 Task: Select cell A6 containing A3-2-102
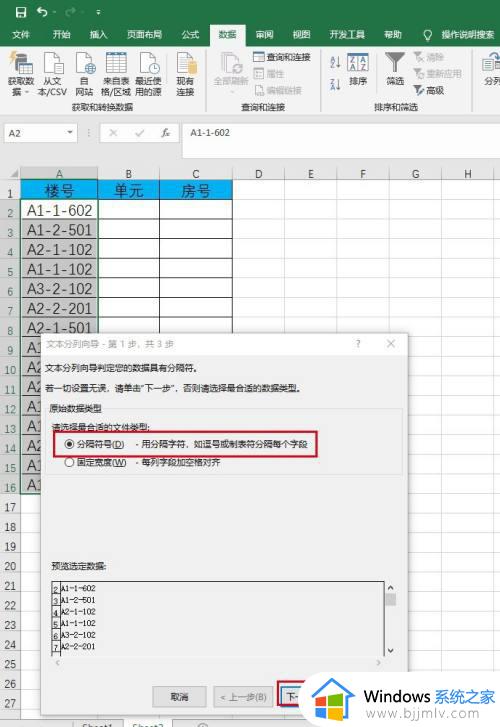coord(59,289)
